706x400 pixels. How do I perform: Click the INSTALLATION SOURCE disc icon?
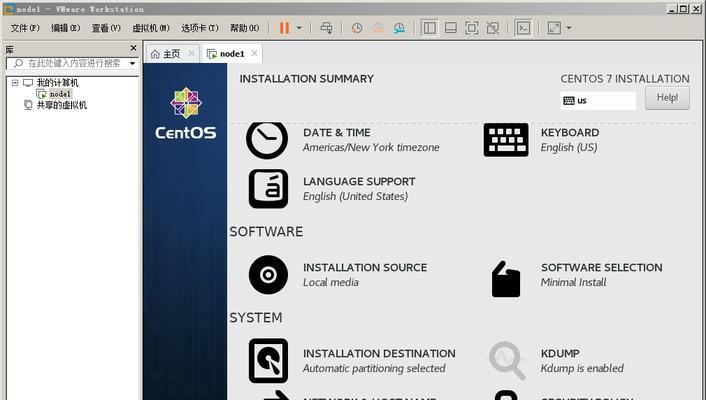click(x=268, y=275)
